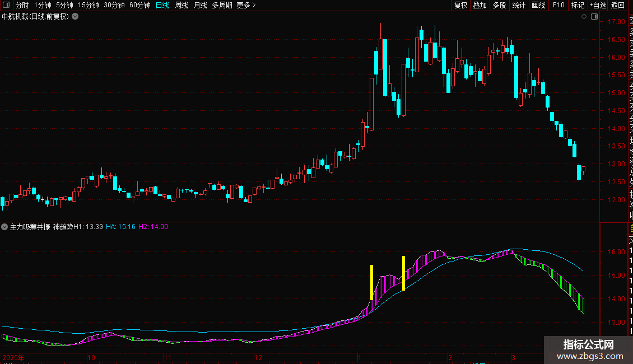
Task: Open the 多周期 multi-period view
Action: click(222, 5)
